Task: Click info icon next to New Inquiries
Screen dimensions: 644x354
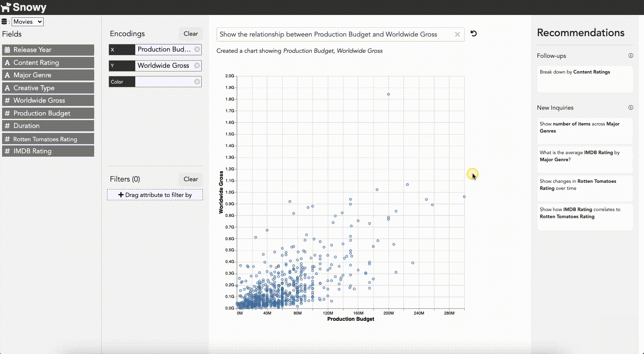Action: (631, 108)
